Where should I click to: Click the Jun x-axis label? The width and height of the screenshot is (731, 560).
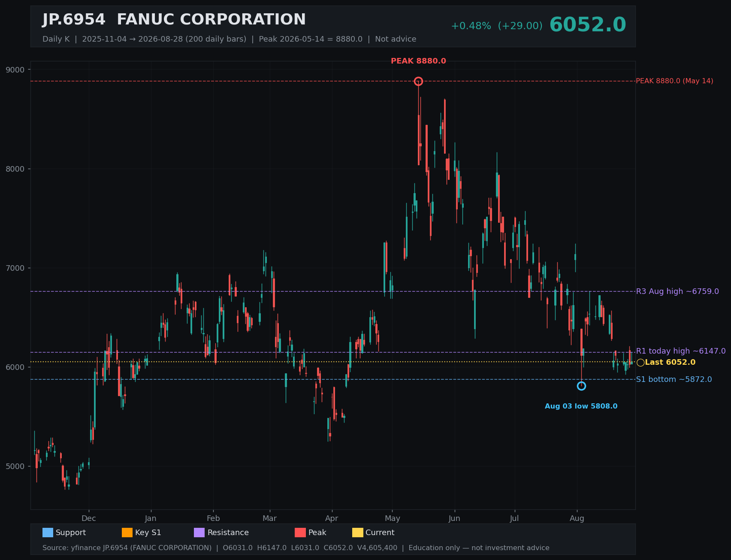coord(454,518)
